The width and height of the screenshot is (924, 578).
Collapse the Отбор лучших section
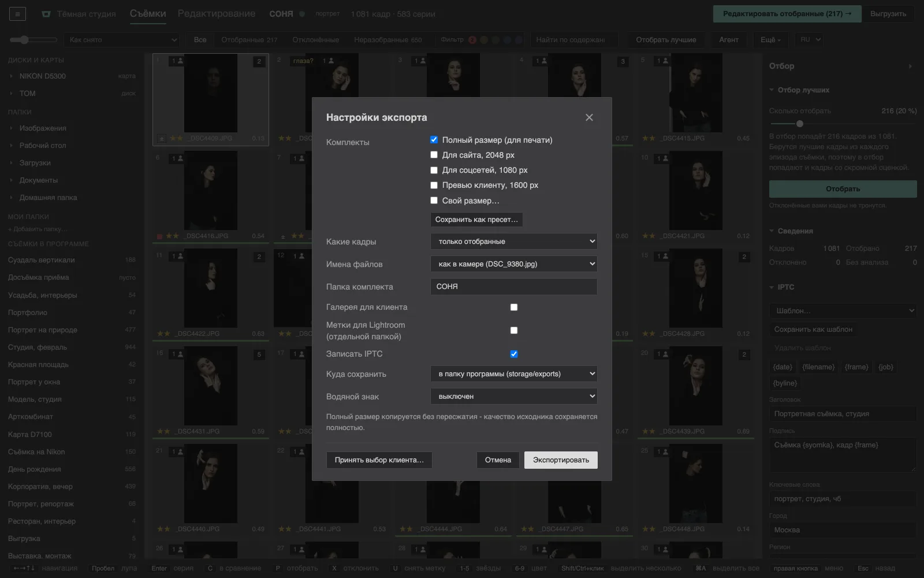point(772,90)
